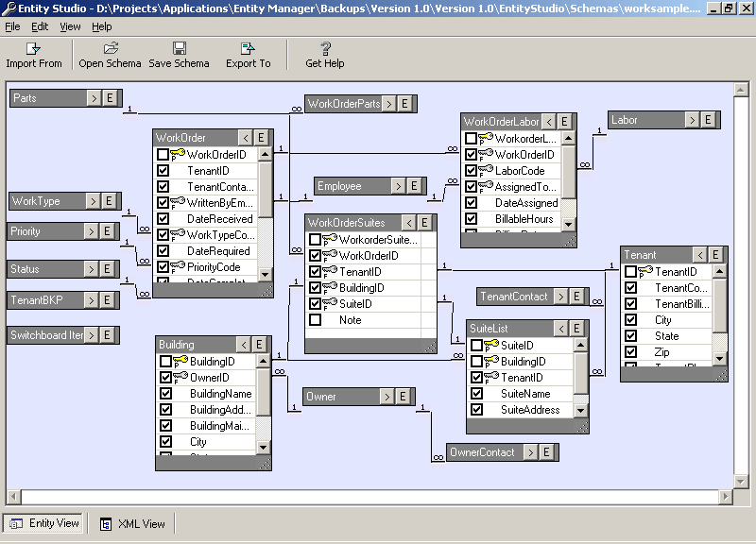
Task: Collapse the WorkOrderSuites entity table
Action: click(409, 223)
